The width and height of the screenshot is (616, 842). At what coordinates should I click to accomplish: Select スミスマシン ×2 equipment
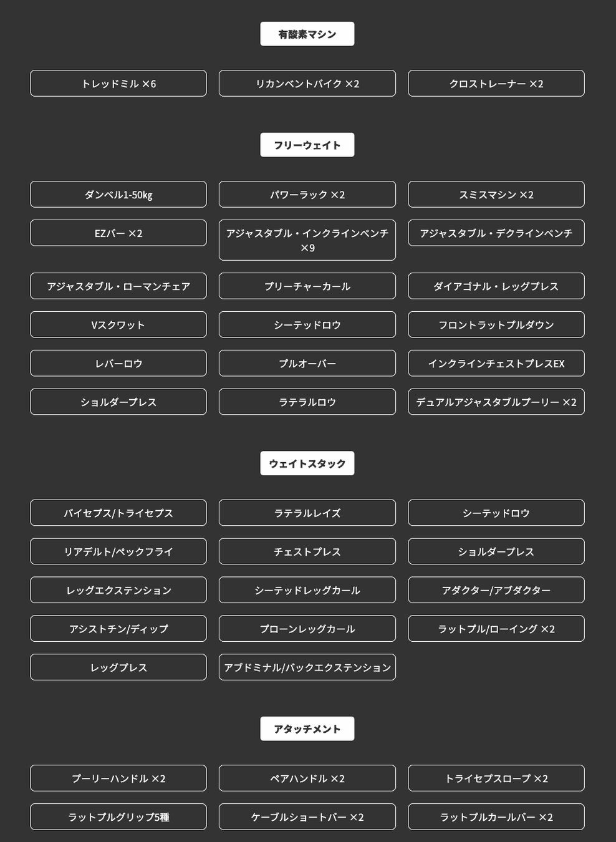pos(496,195)
